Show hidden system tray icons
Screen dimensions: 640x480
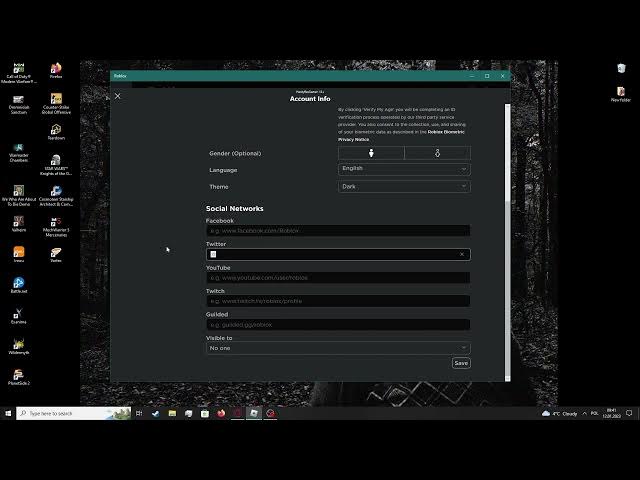[584, 413]
